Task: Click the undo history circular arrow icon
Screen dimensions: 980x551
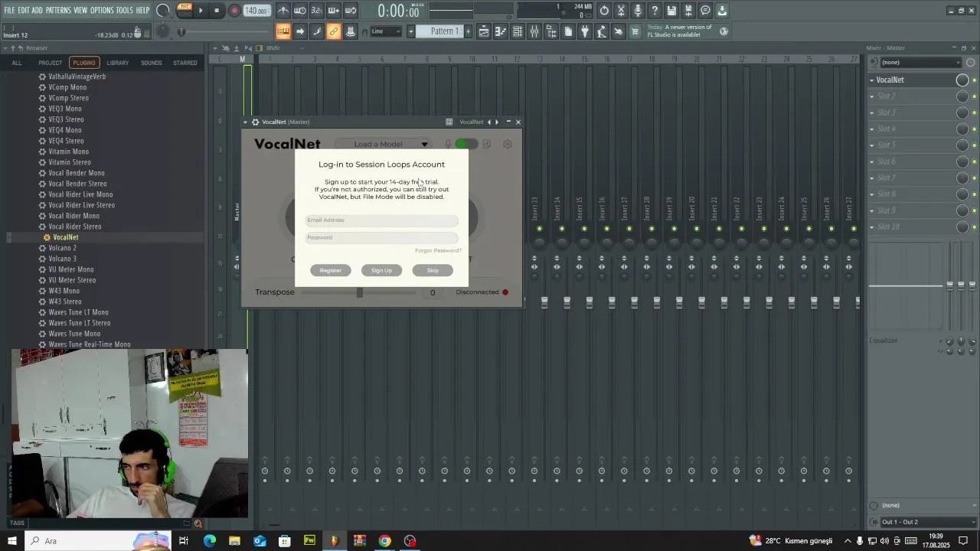Action: pos(604,11)
